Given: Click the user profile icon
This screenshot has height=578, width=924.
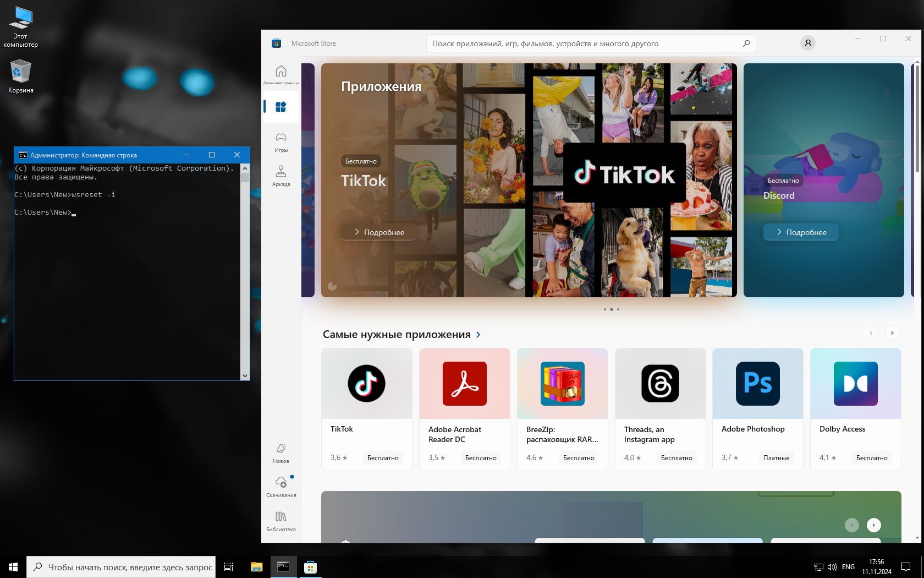Looking at the screenshot, I should (807, 43).
